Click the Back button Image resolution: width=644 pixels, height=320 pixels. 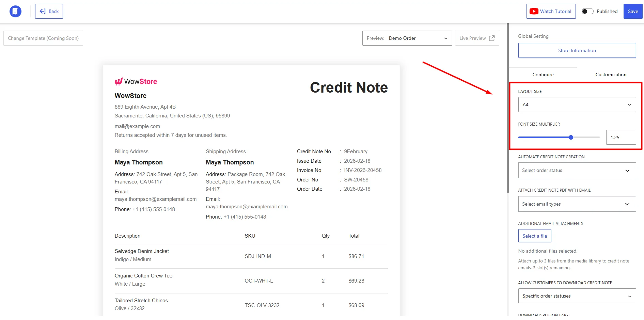(x=49, y=11)
